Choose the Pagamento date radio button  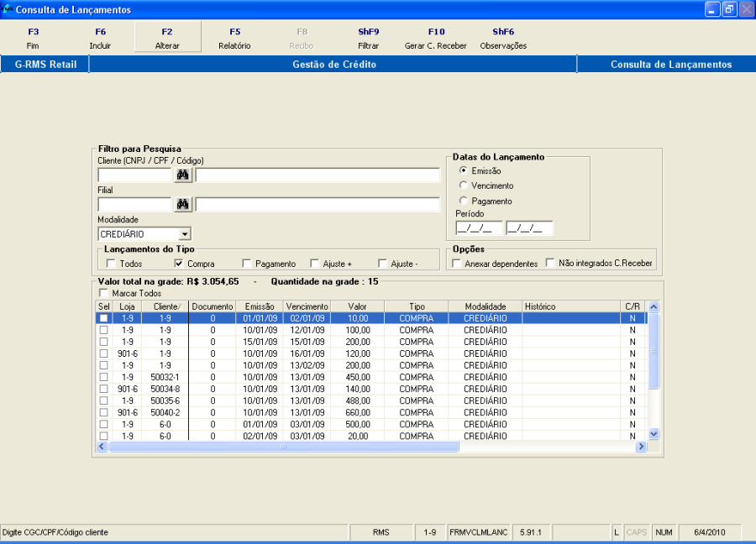(464, 201)
